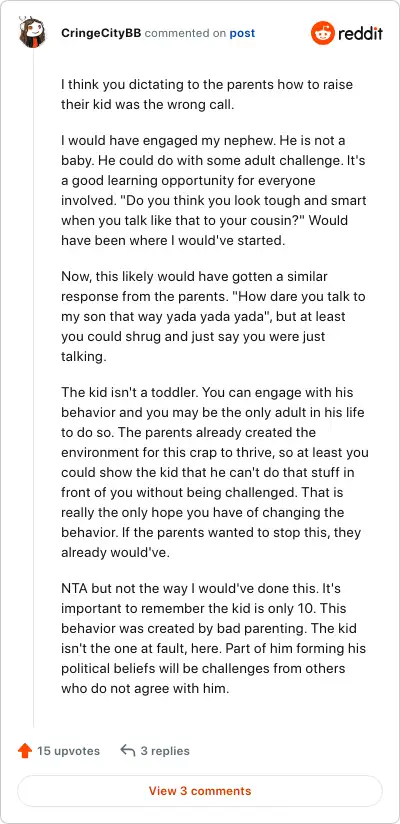Collapse the comment using the vertical thread line
Image resolution: width=400 pixels, height=824 pixels.
point(34,389)
